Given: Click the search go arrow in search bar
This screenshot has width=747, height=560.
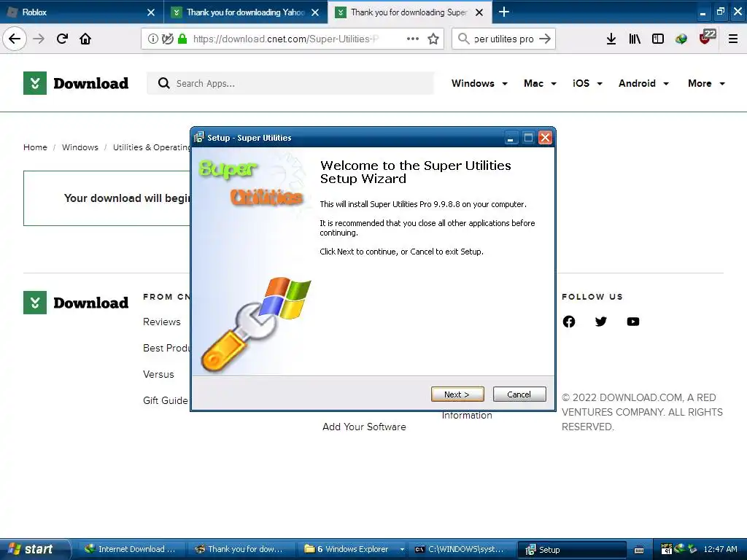Looking at the screenshot, I should point(545,39).
